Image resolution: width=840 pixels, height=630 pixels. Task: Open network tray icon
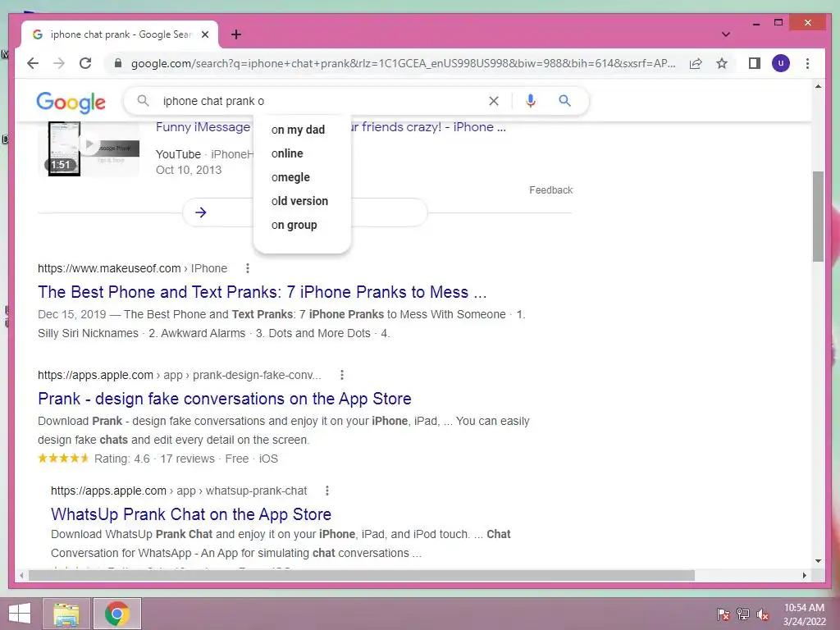743,614
